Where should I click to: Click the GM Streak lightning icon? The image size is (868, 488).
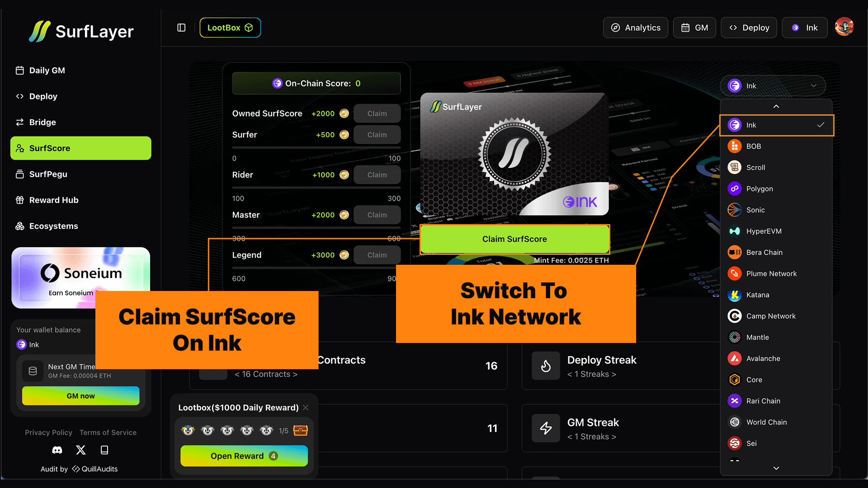coord(546,428)
